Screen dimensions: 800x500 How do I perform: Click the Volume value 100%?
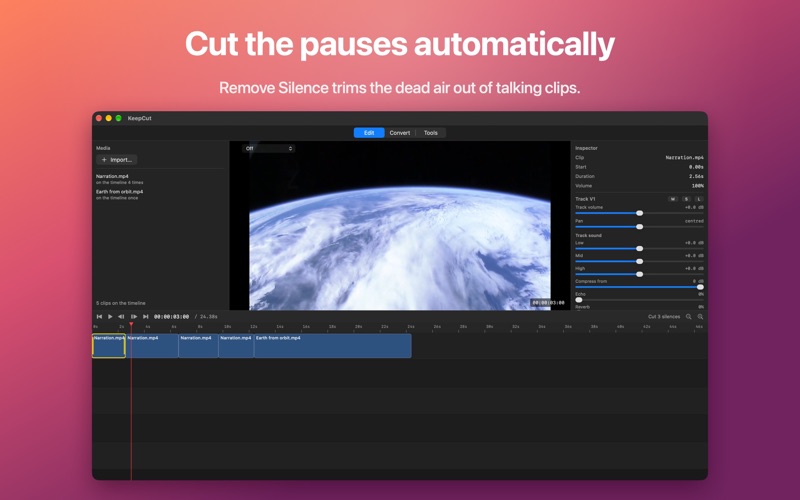pos(697,186)
